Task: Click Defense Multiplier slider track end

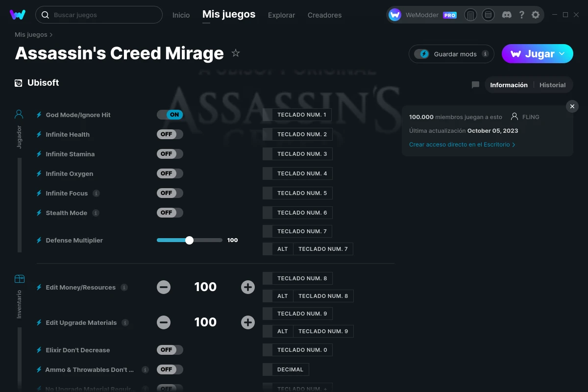Action: pos(221,240)
